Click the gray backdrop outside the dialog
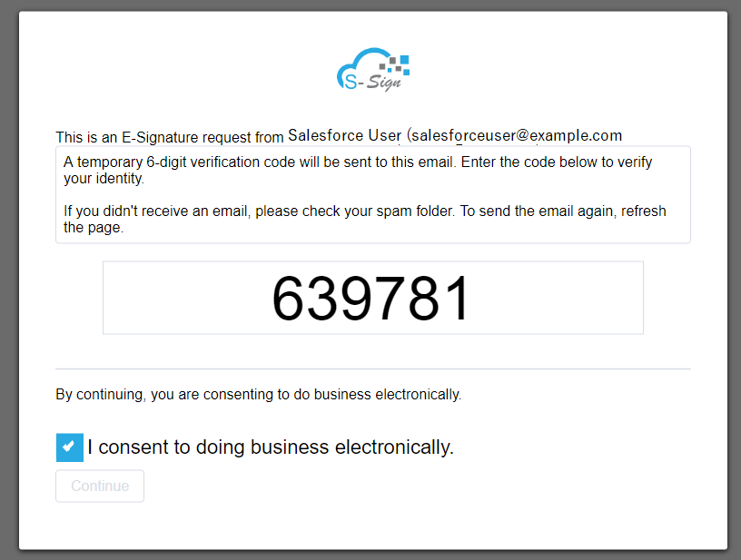The height and width of the screenshot is (560, 741). pos(9,283)
